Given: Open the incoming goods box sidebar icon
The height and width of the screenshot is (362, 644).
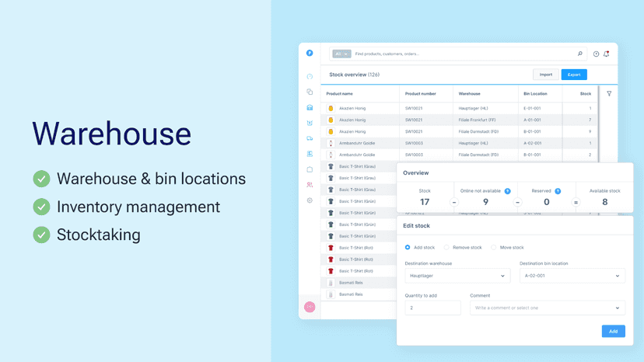Looking at the screenshot, I should pyautogui.click(x=310, y=123).
